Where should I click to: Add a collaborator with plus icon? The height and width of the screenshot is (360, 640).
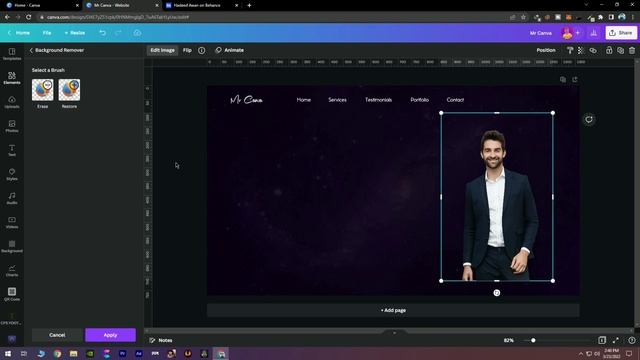578,33
